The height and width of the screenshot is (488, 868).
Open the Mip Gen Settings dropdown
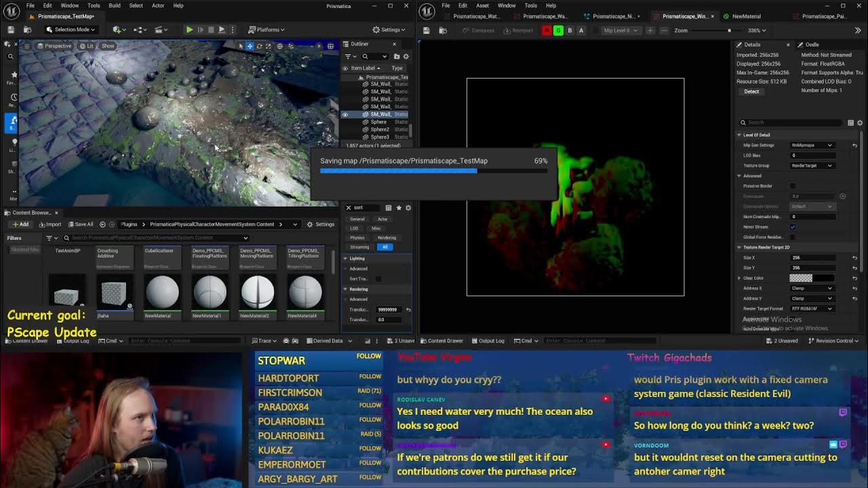812,145
